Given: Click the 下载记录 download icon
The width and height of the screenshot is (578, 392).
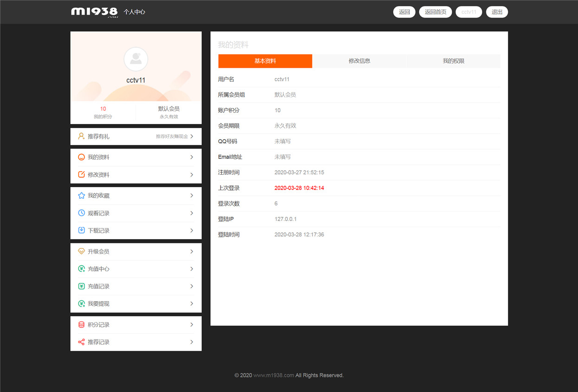Looking at the screenshot, I should tap(81, 230).
